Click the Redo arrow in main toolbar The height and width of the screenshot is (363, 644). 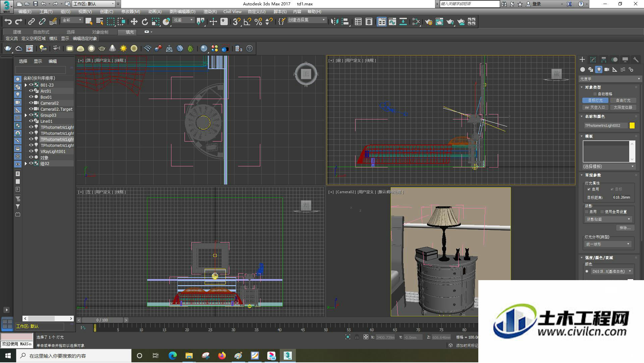coord(19,22)
